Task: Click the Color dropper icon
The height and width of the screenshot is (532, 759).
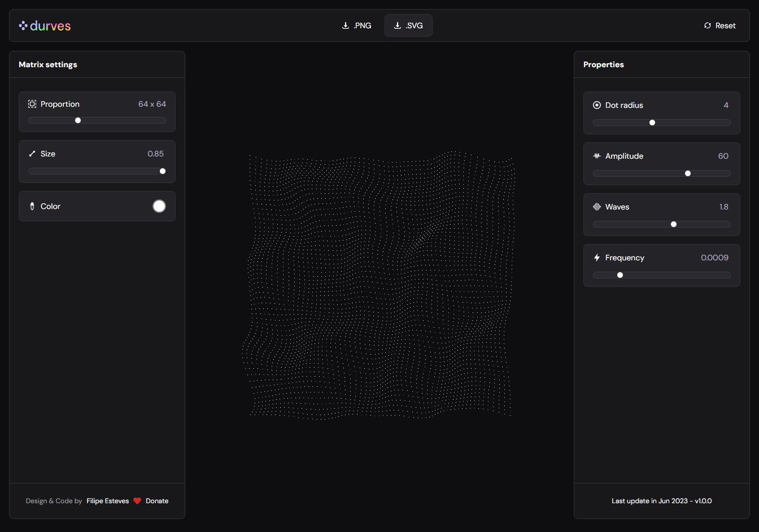Action: tap(32, 206)
